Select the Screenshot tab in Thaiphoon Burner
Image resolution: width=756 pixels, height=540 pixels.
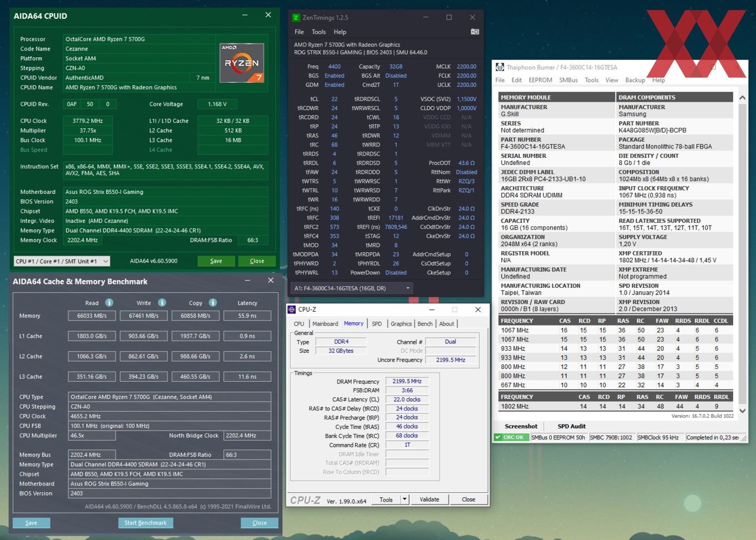point(521,427)
